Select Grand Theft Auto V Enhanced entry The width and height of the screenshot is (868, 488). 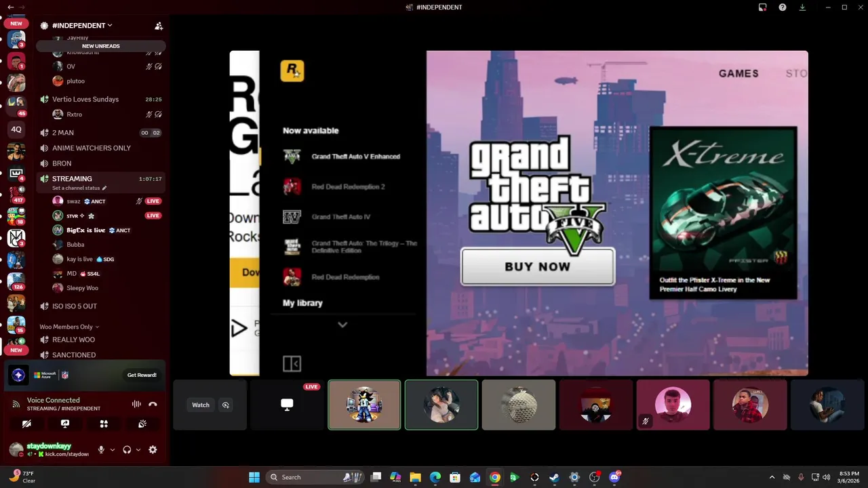pyautogui.click(x=342, y=157)
